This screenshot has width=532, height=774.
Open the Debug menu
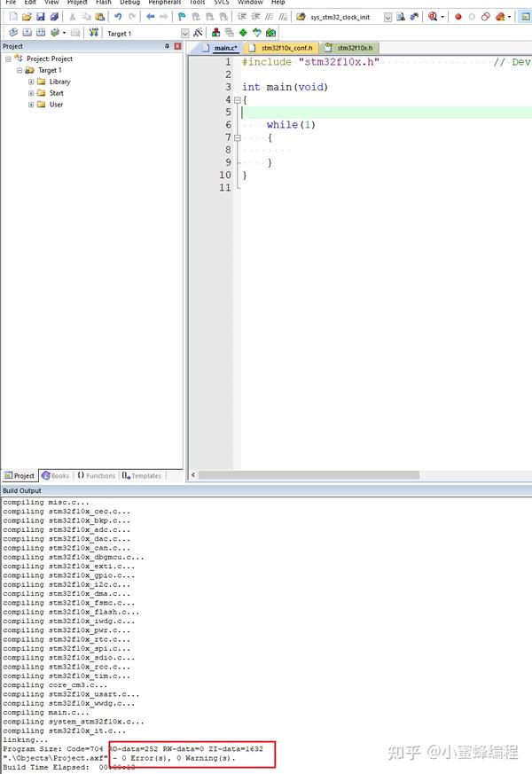(129, 2)
